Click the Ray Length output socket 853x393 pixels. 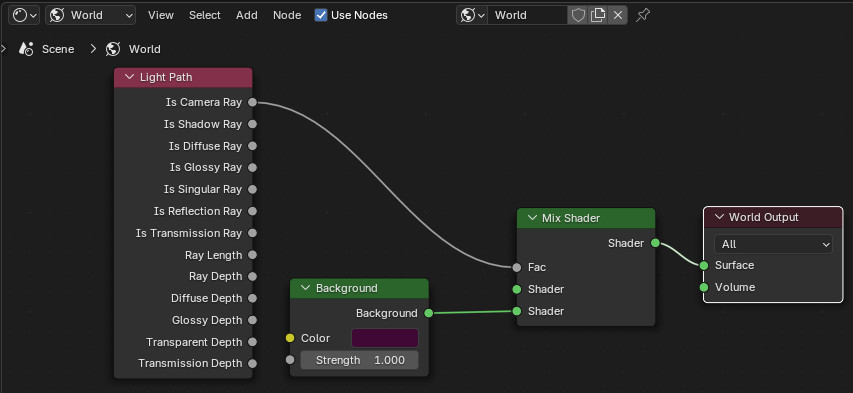(x=252, y=255)
